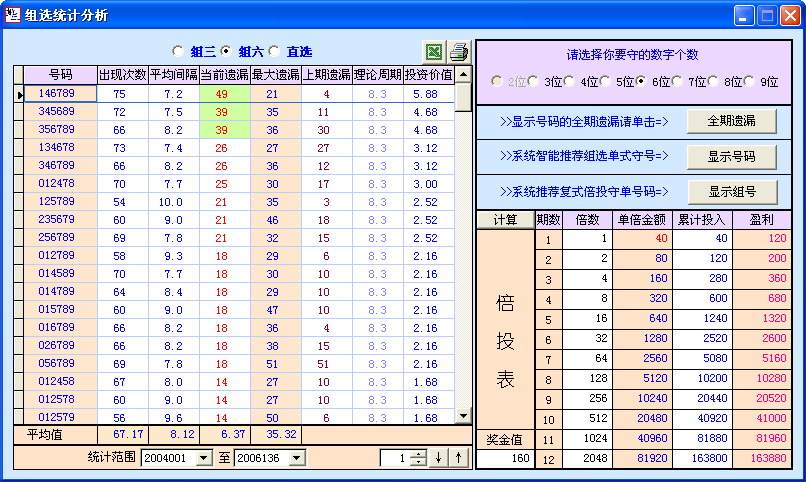
Task: Open the start period dropdown showing 2004001
Action: pyautogui.click(x=204, y=458)
